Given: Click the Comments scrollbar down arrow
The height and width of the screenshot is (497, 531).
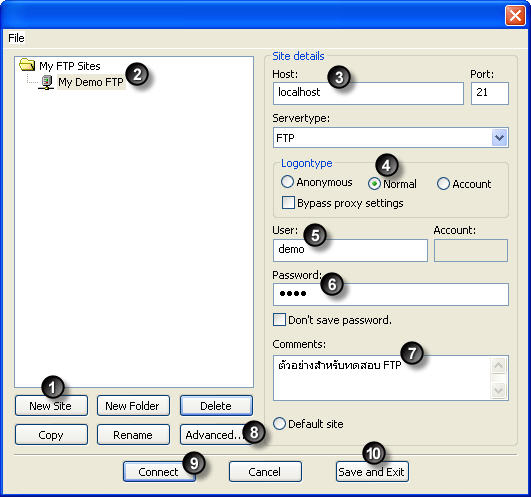Looking at the screenshot, I should (x=499, y=391).
